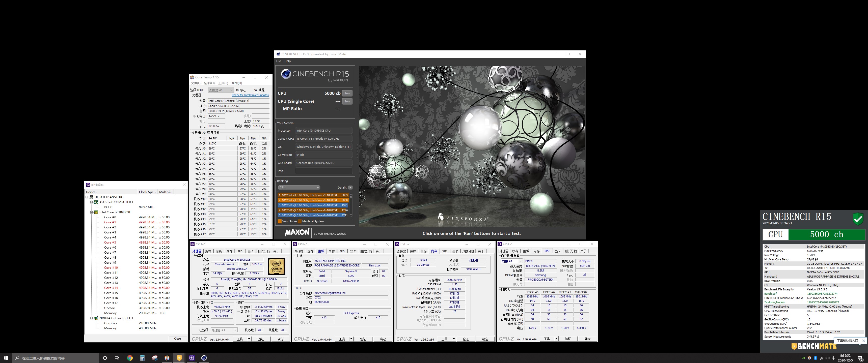The height and width of the screenshot is (363, 868).
Task: Open Core Temp 帮助(H) menu
Action: click(236, 83)
